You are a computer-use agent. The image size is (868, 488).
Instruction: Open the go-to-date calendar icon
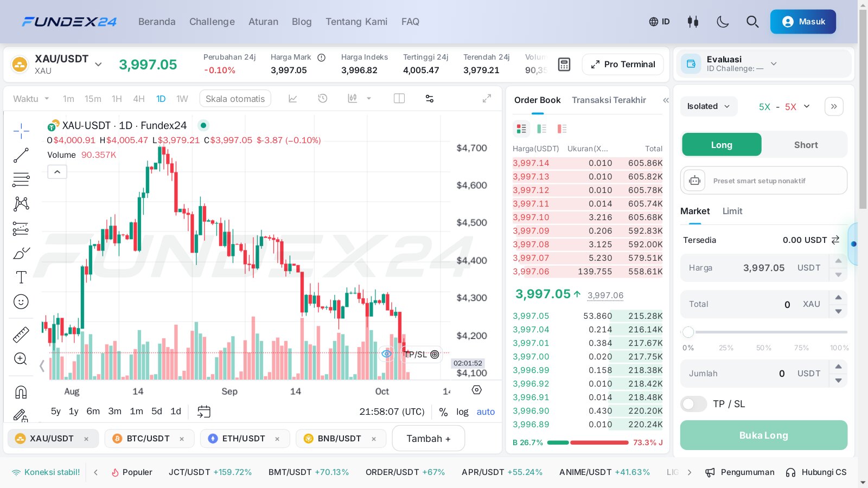tap(204, 412)
